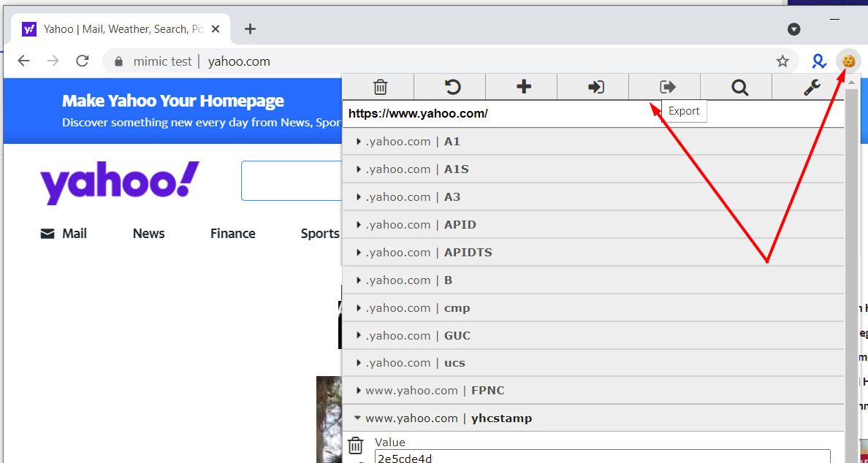Expand the .yahoo.com APID cookie
Viewport: 868px width, 463px height.
593,225
